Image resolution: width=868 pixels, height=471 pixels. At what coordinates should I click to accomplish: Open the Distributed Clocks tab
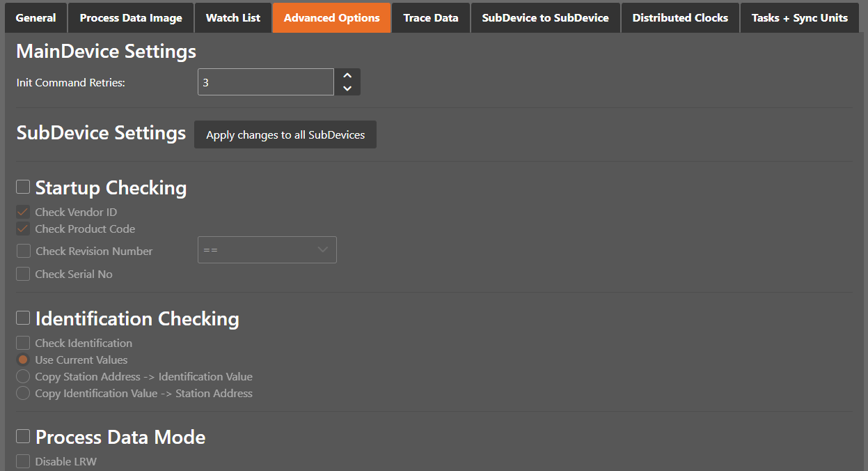coord(680,17)
